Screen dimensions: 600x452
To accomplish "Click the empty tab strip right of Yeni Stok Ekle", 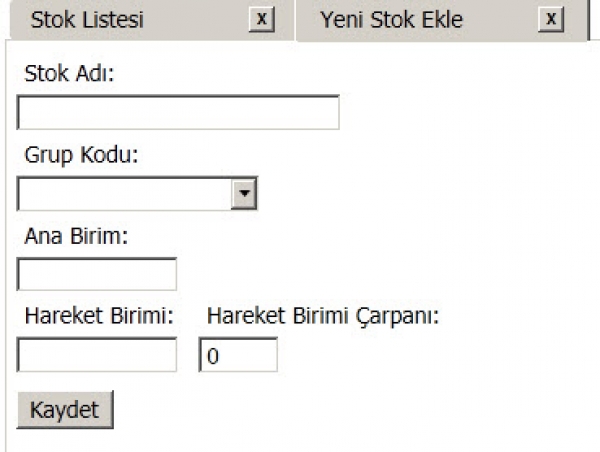I will 594,19.
